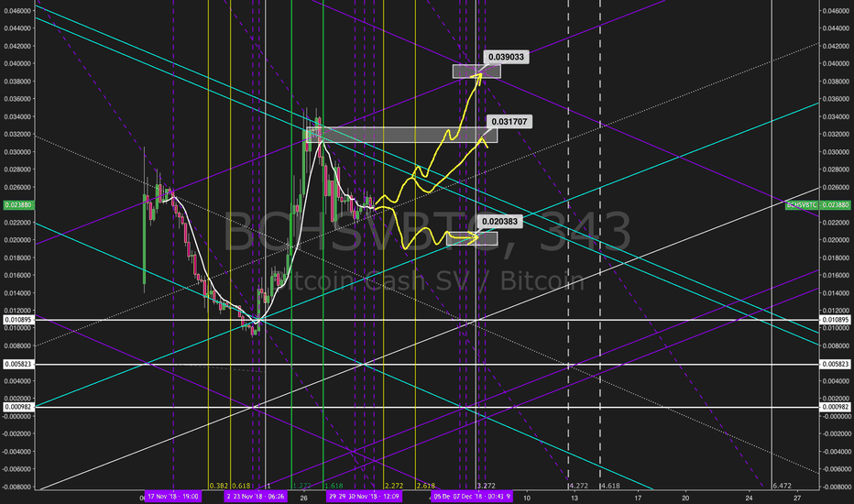Image resolution: width=854 pixels, height=504 pixels.
Task: Click the 0.000982 horizontal line label on left axis
Action: (18, 407)
